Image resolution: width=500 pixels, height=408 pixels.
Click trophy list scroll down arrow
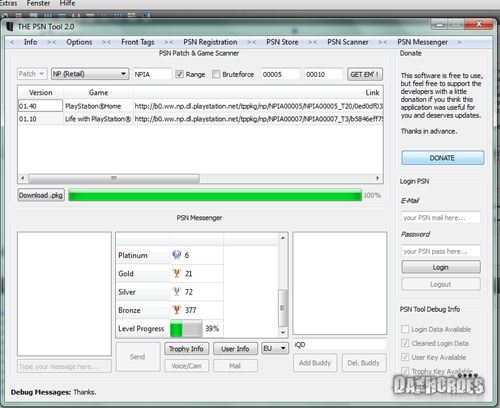pyautogui.click(x=283, y=332)
